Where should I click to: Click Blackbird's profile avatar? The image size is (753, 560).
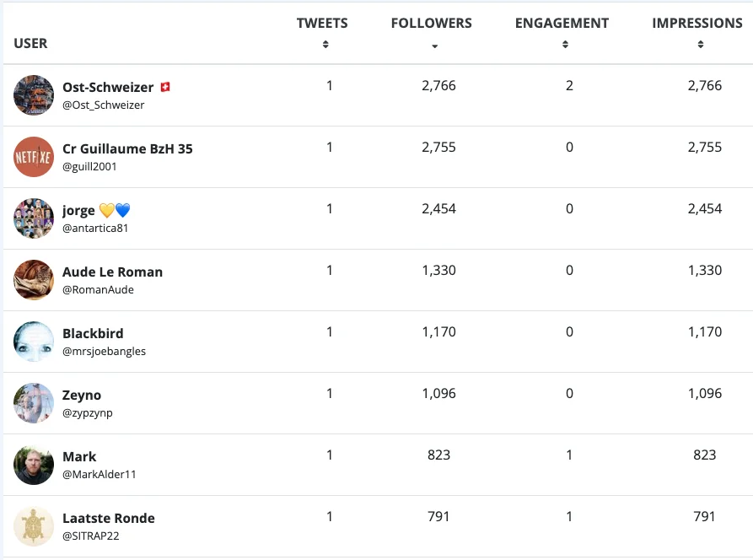click(x=34, y=342)
